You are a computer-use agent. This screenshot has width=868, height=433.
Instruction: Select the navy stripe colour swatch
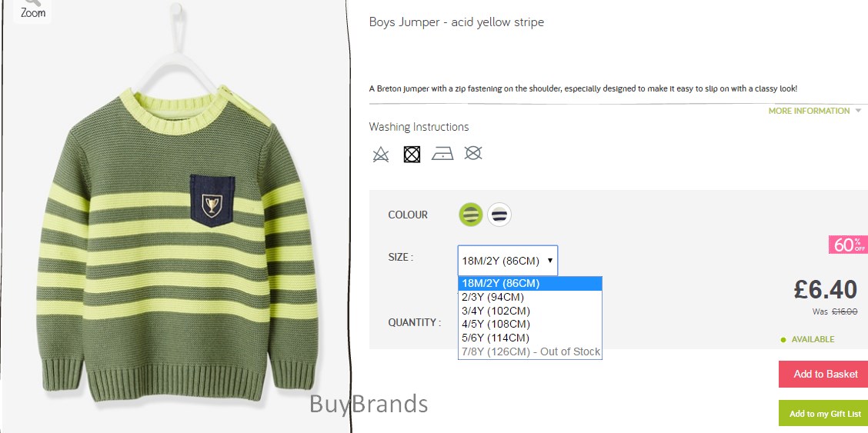click(x=499, y=215)
